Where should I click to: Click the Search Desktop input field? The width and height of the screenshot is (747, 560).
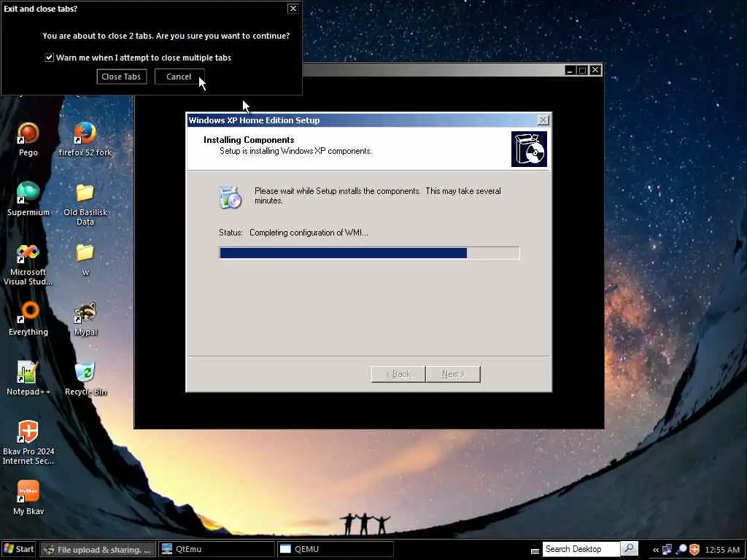[x=581, y=549]
